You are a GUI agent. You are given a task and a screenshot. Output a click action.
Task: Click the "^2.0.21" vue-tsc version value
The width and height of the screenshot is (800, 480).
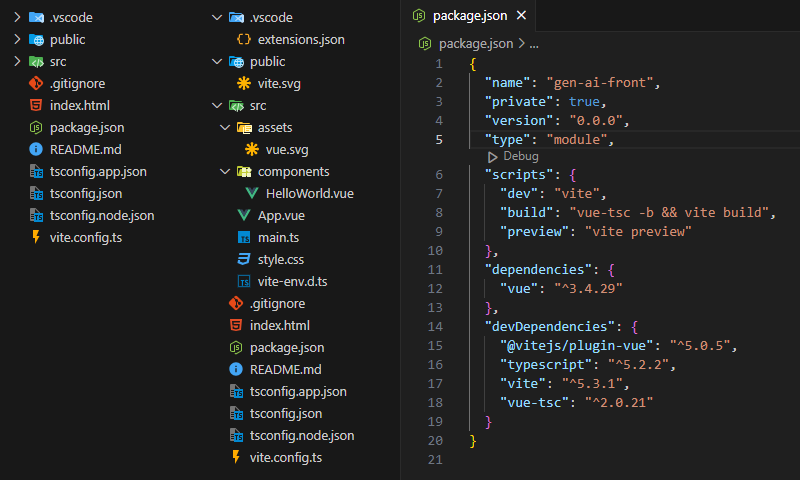tap(619, 402)
